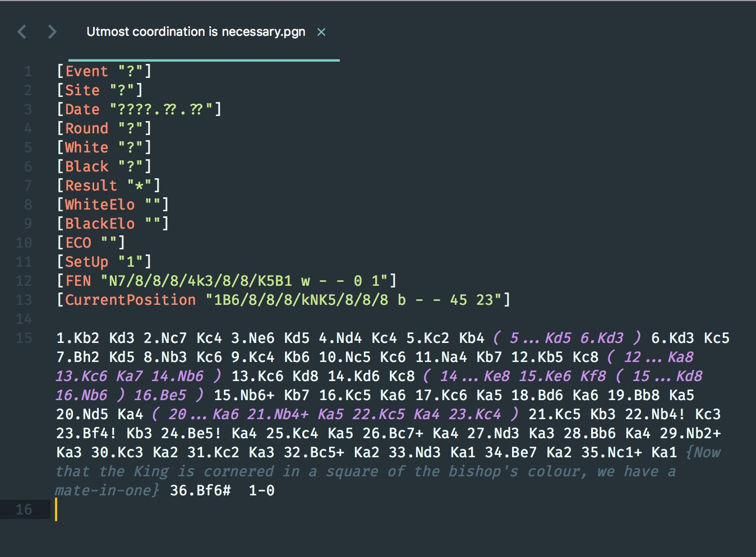The height and width of the screenshot is (557, 756).
Task: Click the position string 1B6/8/8/8/kNK5/8/8/8
Action: [x=301, y=300]
